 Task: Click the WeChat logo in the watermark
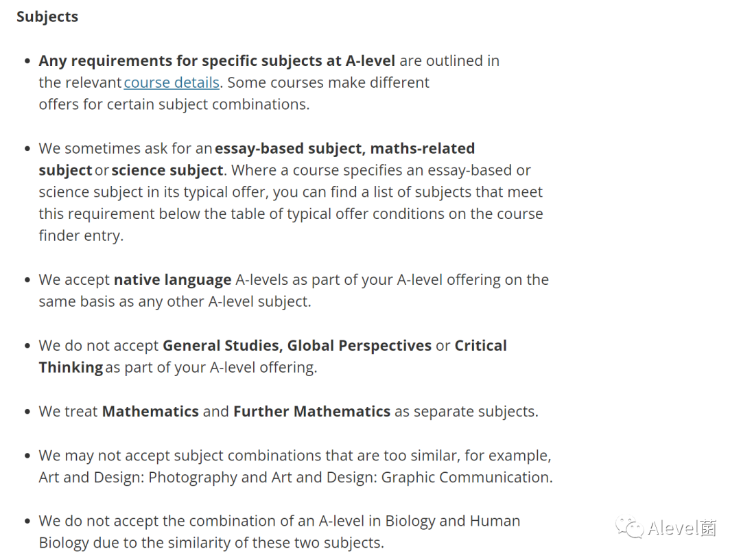(x=630, y=527)
